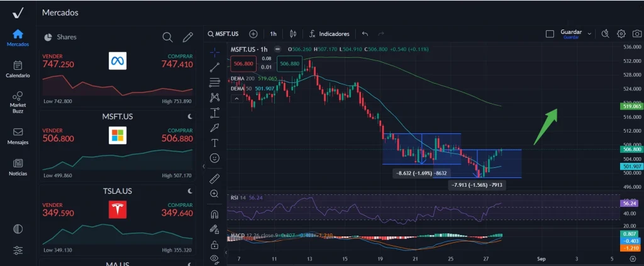Image resolution: width=644 pixels, height=266 pixels.
Task: Select the DEMA 50 indicator legend
Action: pyautogui.click(x=252, y=88)
